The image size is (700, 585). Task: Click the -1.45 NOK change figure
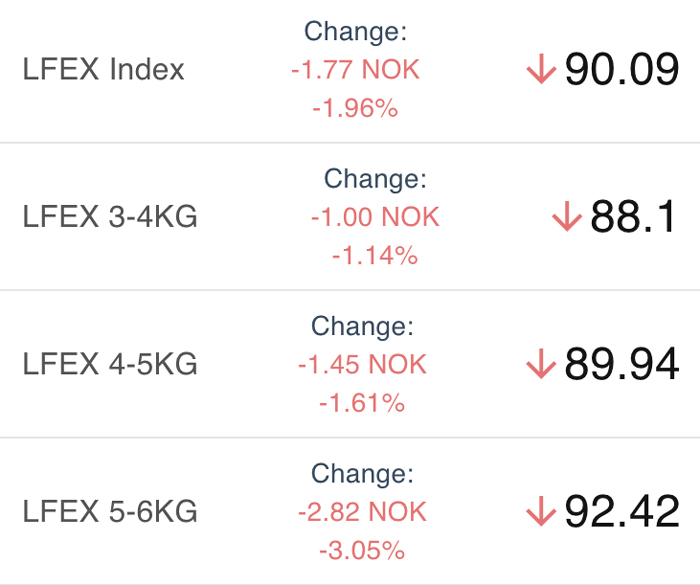(362, 364)
